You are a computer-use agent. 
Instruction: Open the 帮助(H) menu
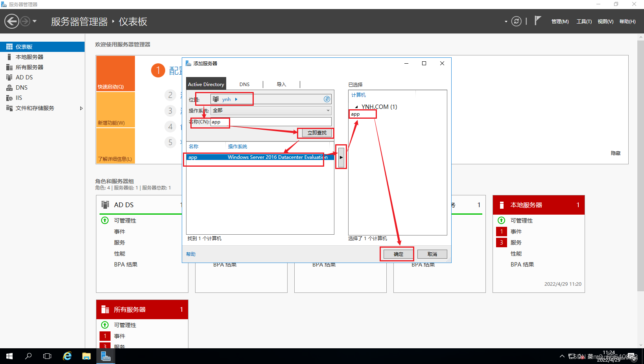[x=627, y=22]
